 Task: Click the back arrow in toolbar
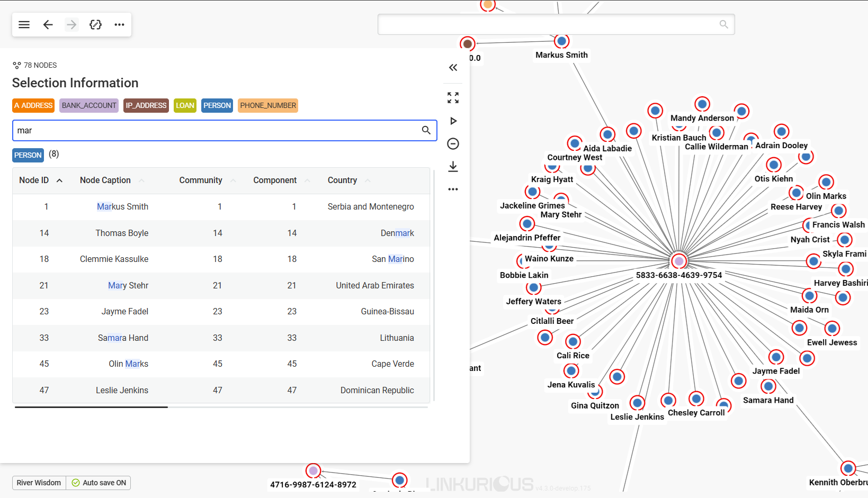point(48,25)
